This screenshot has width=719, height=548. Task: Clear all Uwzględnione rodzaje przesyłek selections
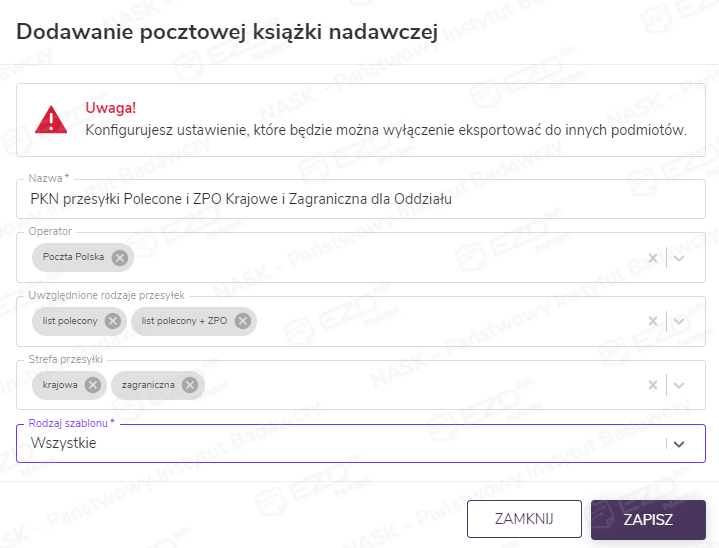tap(653, 321)
